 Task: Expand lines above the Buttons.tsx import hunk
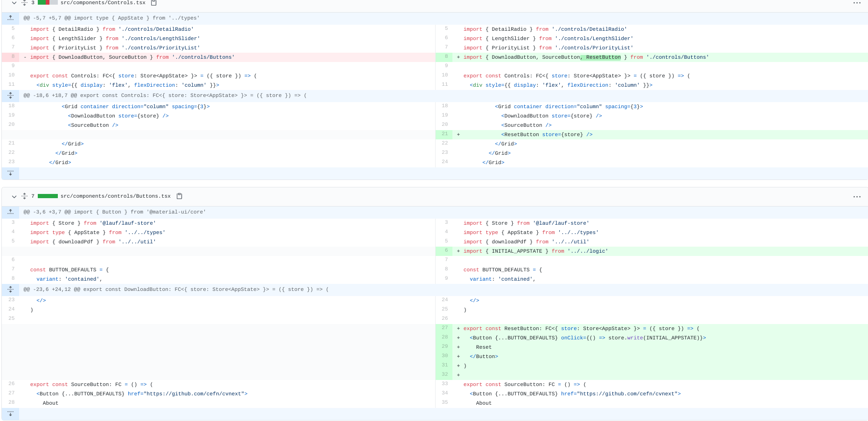pos(10,212)
